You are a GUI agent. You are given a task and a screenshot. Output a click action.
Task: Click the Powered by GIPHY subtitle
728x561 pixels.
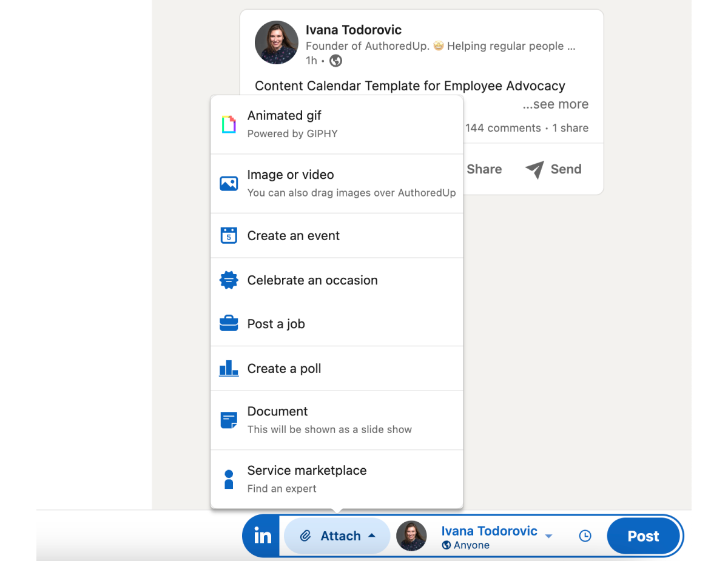(292, 133)
